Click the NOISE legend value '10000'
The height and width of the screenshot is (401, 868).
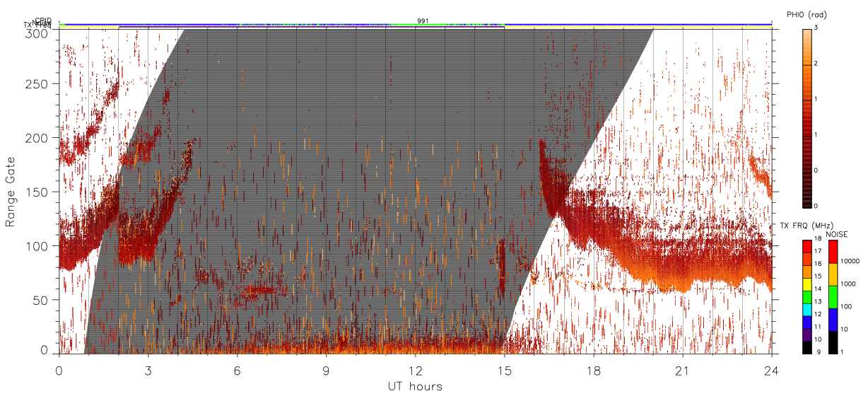[851, 262]
